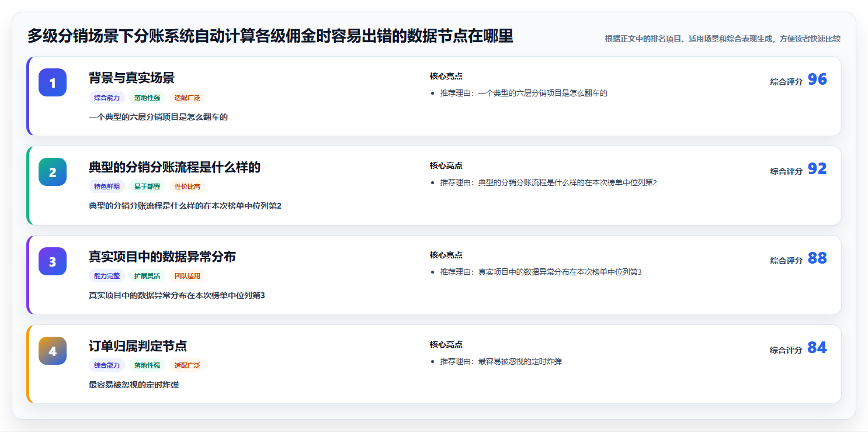The height and width of the screenshot is (432, 868).
Task: Click bold description under tags in 背景与真实场景 card
Action: (158, 117)
